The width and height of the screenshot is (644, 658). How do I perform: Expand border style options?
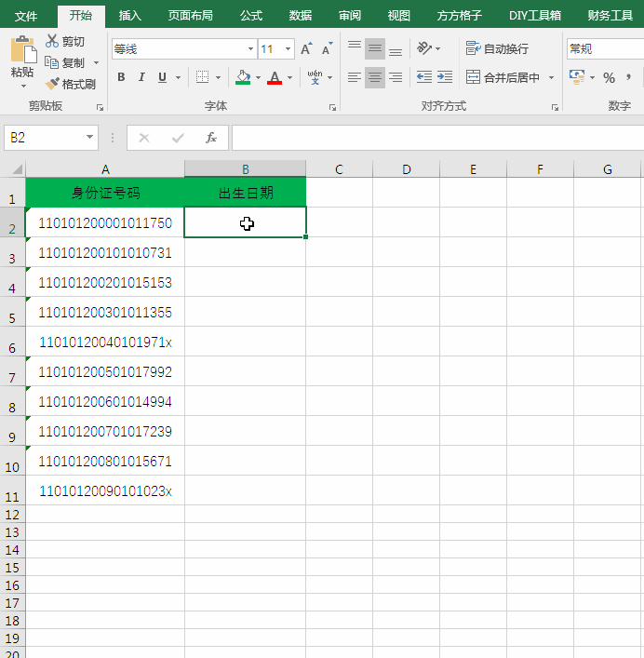click(x=218, y=77)
